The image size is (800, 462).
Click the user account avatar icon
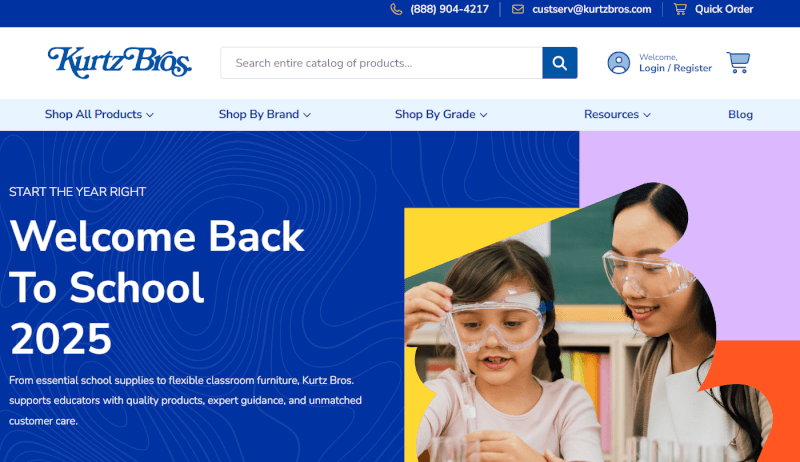(619, 63)
